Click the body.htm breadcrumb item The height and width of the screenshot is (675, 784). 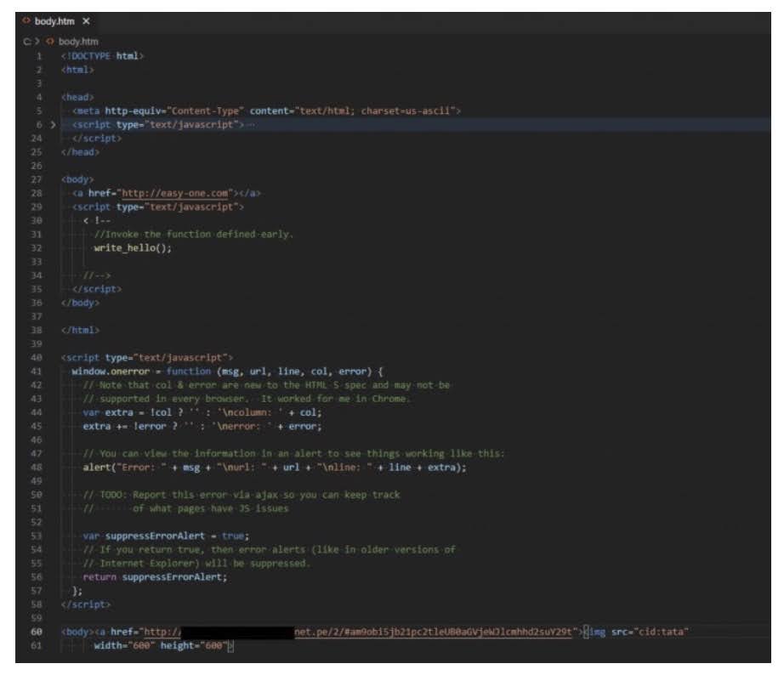[x=78, y=42]
